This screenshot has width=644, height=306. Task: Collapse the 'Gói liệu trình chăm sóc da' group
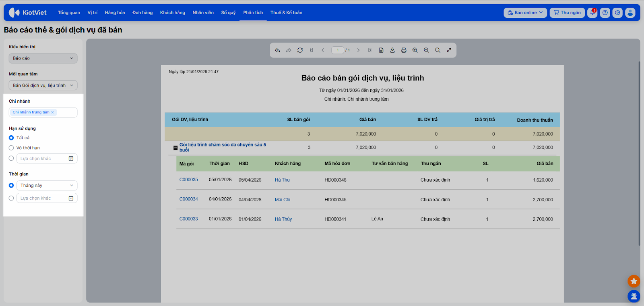(x=175, y=148)
